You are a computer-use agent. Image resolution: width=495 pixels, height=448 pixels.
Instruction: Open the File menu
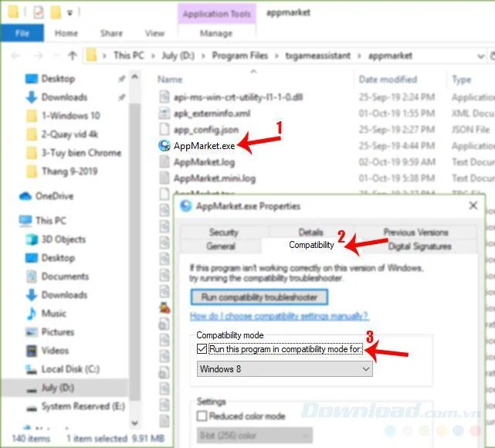[22, 33]
